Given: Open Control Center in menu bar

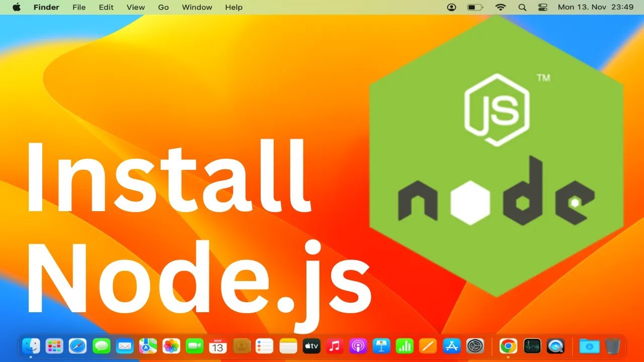Looking at the screenshot, I should 543,7.
